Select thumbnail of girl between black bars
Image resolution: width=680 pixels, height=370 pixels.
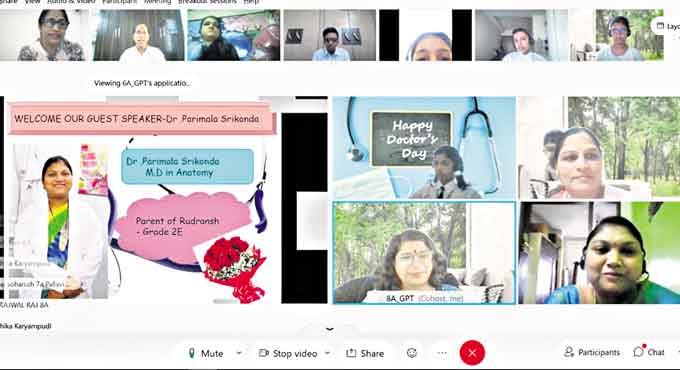coord(425,35)
